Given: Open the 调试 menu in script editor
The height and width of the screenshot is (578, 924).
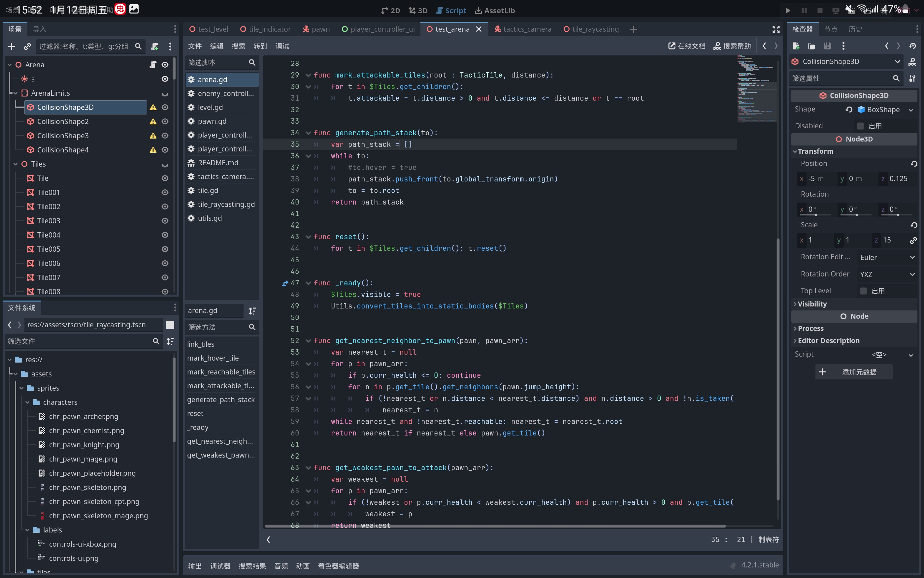Looking at the screenshot, I should pyautogui.click(x=282, y=46).
